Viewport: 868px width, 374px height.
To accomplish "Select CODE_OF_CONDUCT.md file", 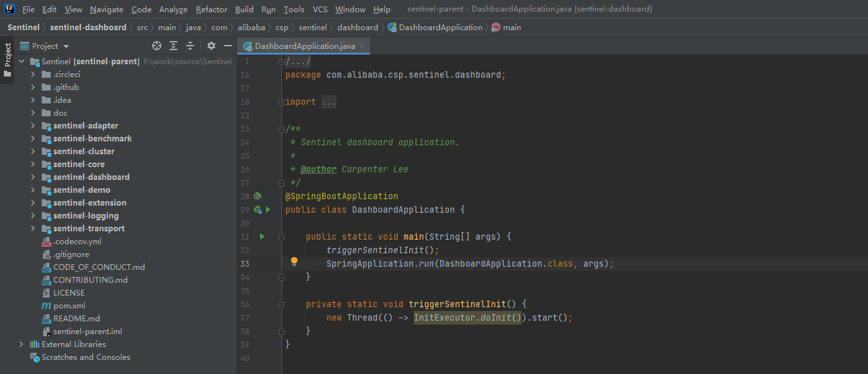I will click(x=99, y=267).
